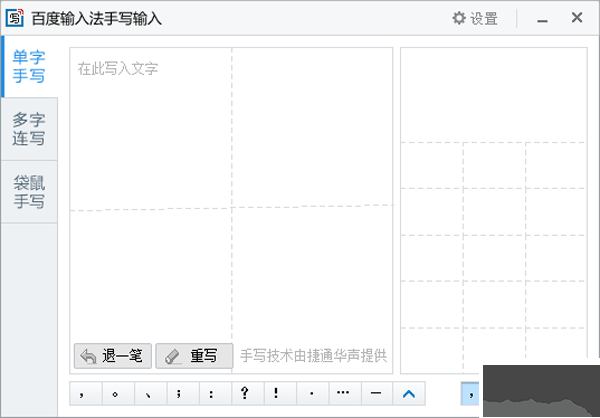Image resolution: width=600 pixels, height=418 pixels.
Task: Click the Baidu handwriting app logo icon
Action: pyautogui.click(x=15, y=18)
